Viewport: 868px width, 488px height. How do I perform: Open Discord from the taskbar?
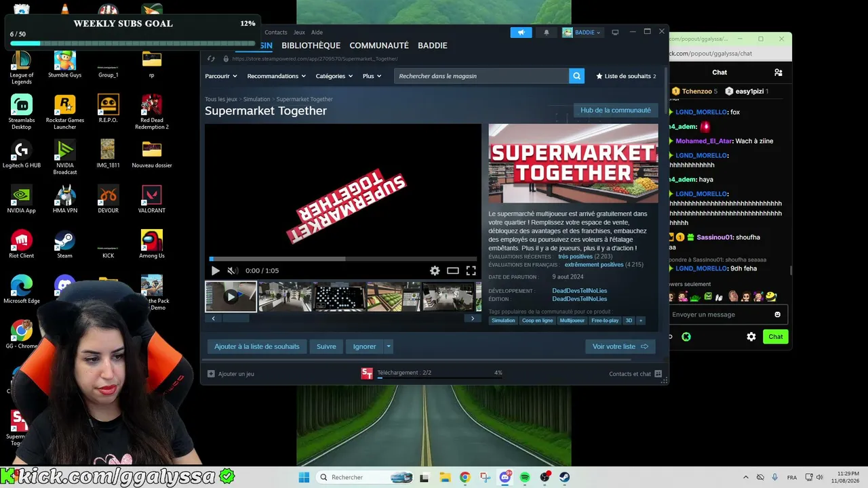coord(505,477)
